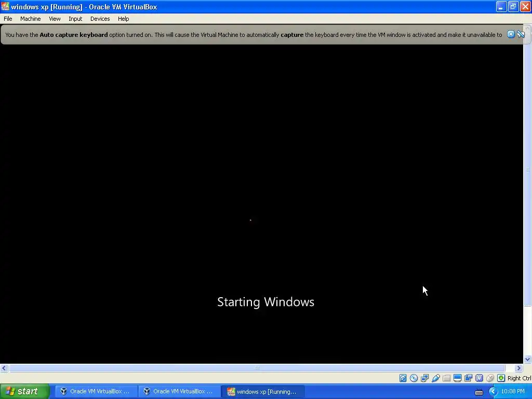Click the VirtualBox title bar app icon

click(x=5, y=6)
